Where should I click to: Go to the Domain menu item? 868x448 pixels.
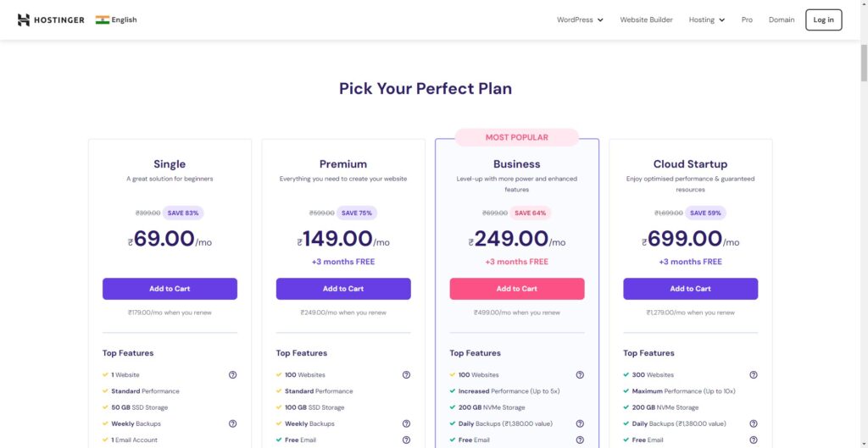click(x=782, y=19)
